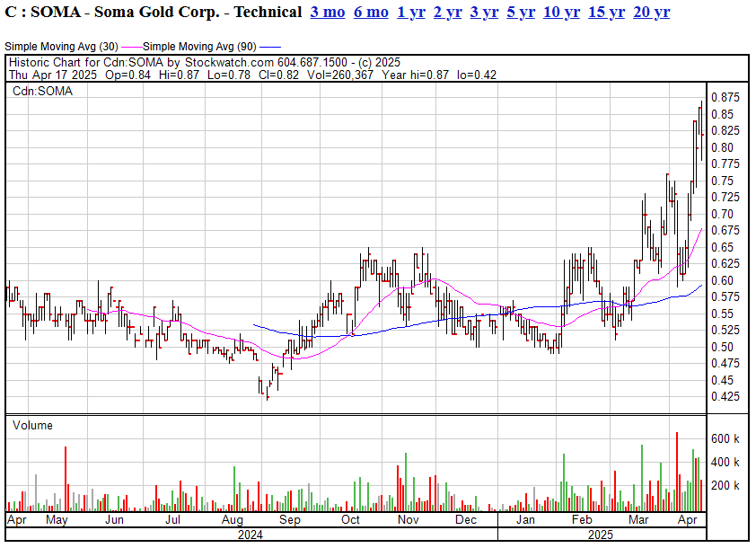Screen dimensions: 756x548
Task: Click the "Hi=0.87" daily high value
Action: 179,75
